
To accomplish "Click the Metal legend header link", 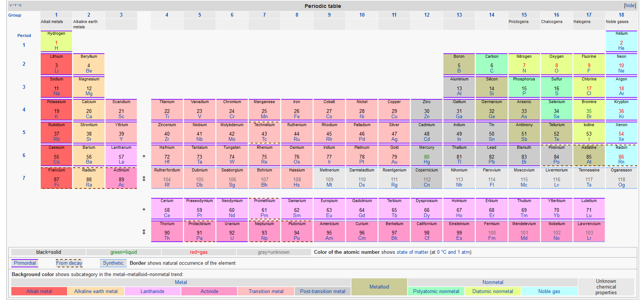I will point(181,282).
